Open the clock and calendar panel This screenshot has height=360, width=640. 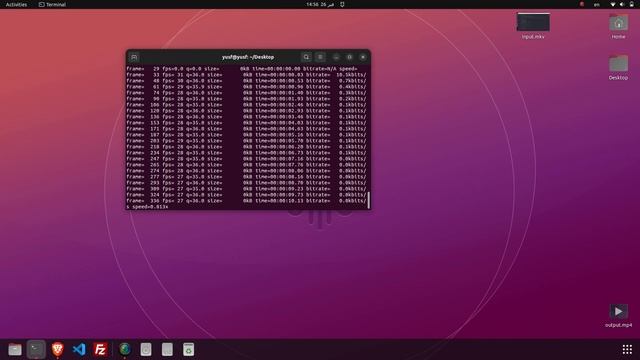click(x=320, y=4)
